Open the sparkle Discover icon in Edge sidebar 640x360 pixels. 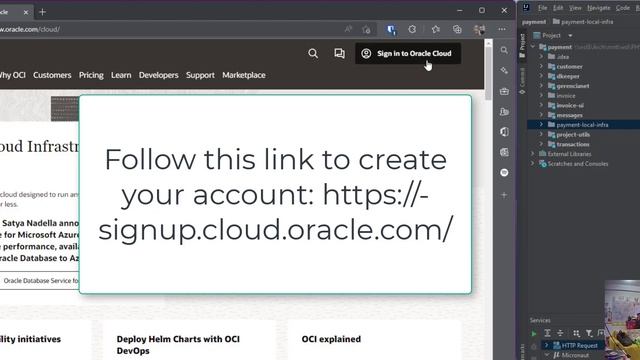coord(504,71)
